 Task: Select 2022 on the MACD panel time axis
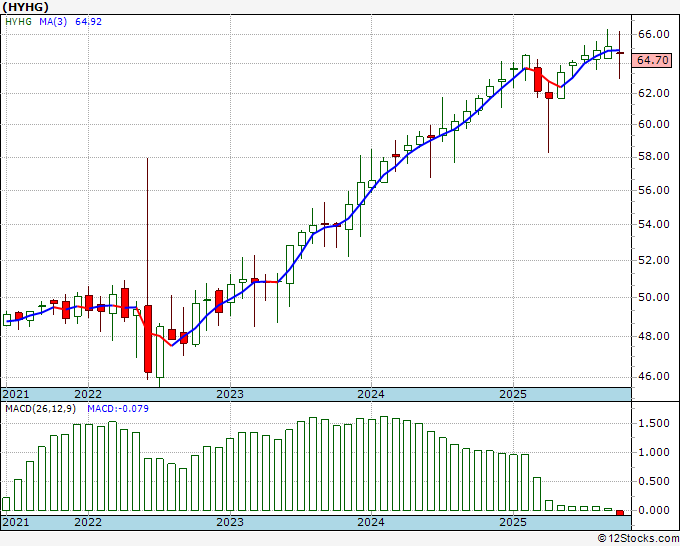point(88,522)
